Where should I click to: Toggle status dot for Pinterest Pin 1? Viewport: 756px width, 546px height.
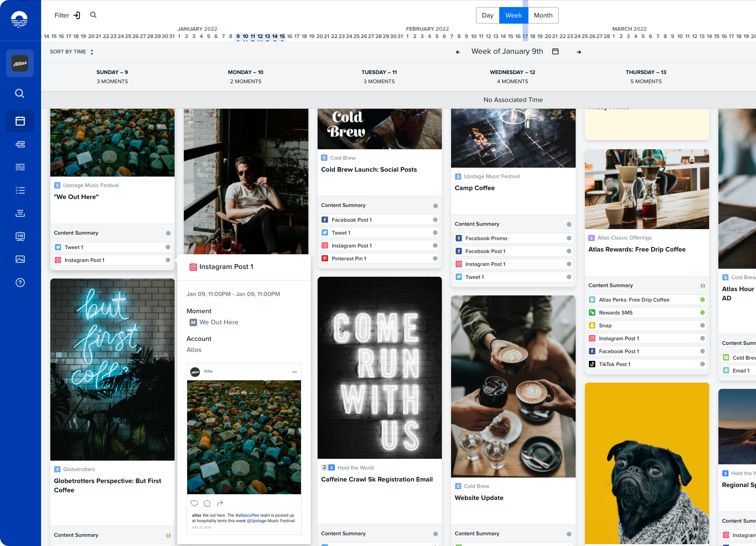tap(435, 258)
